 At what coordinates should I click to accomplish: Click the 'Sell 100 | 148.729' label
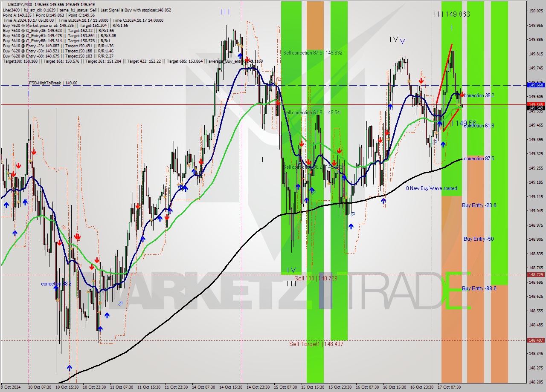(316, 278)
